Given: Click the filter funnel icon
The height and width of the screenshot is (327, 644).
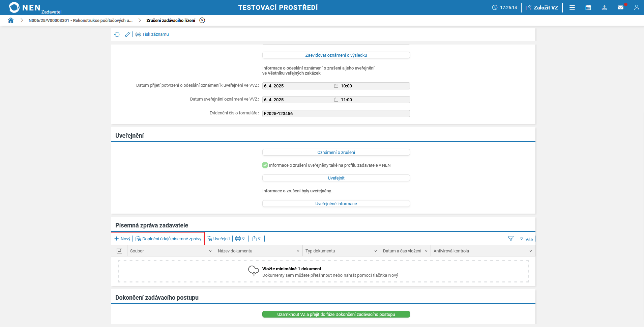Looking at the screenshot, I should pos(511,239).
